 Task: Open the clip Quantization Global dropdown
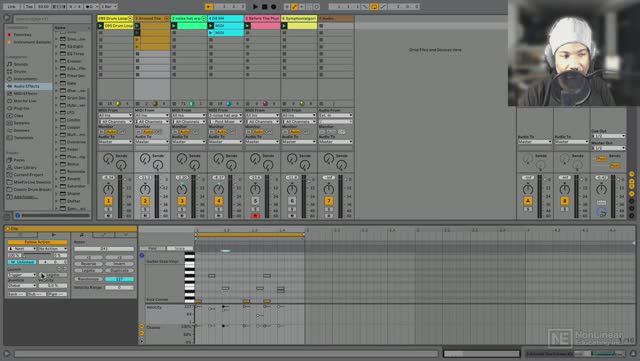(x=22, y=285)
